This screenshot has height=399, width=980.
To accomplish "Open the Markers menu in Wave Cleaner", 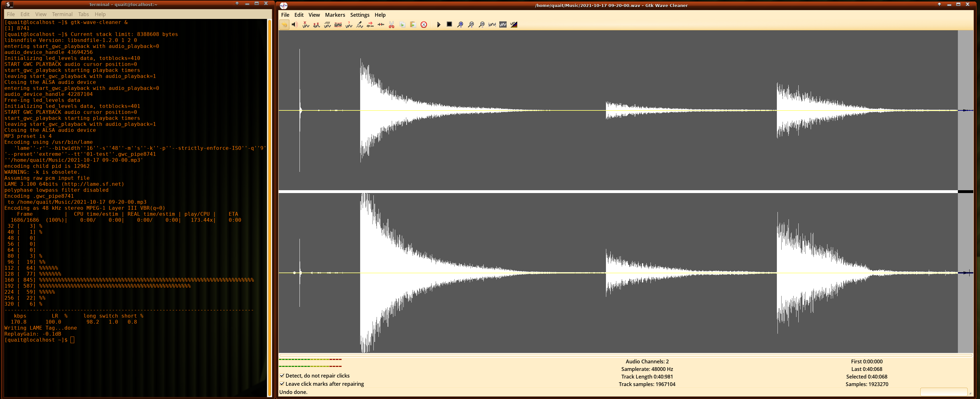I will coord(335,15).
